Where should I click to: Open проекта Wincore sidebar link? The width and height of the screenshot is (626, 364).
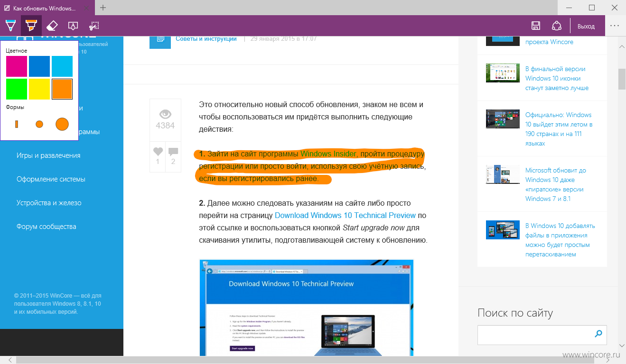click(549, 42)
